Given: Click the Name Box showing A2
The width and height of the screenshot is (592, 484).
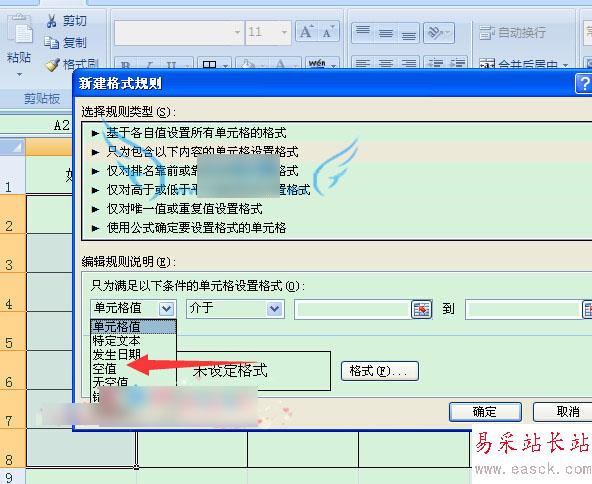Looking at the screenshot, I should 36,125.
